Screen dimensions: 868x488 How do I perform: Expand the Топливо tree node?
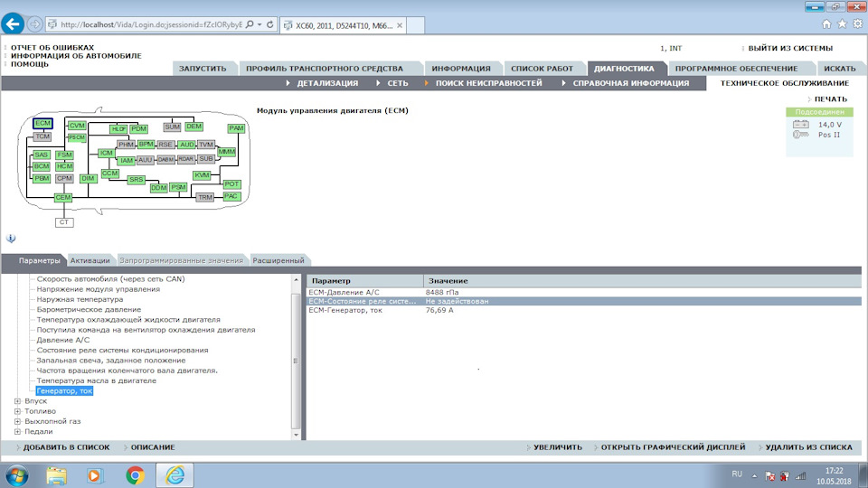click(x=17, y=411)
